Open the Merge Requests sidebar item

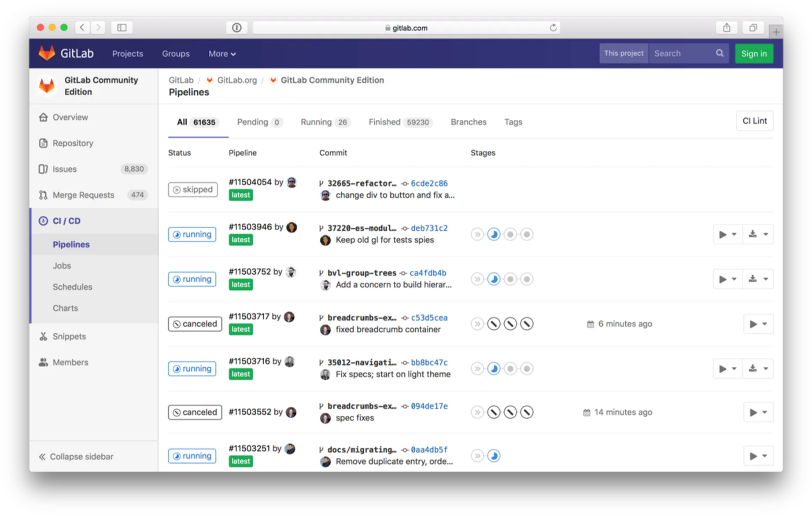click(x=83, y=195)
